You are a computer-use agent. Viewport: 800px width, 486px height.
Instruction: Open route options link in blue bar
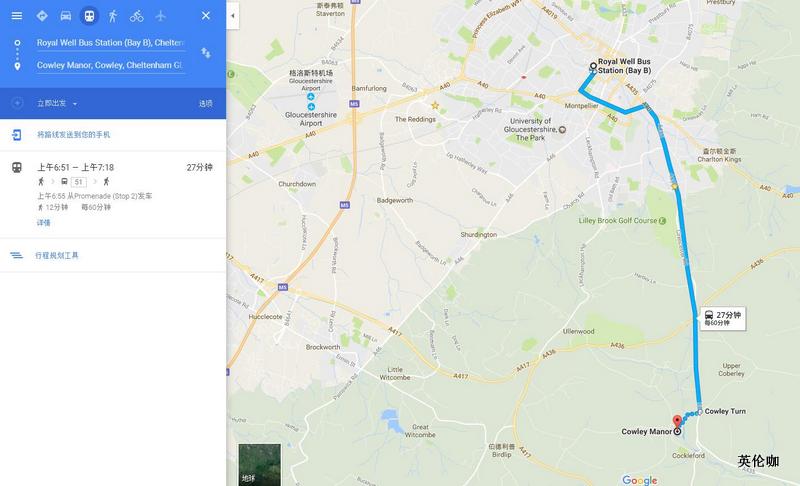[x=206, y=104]
